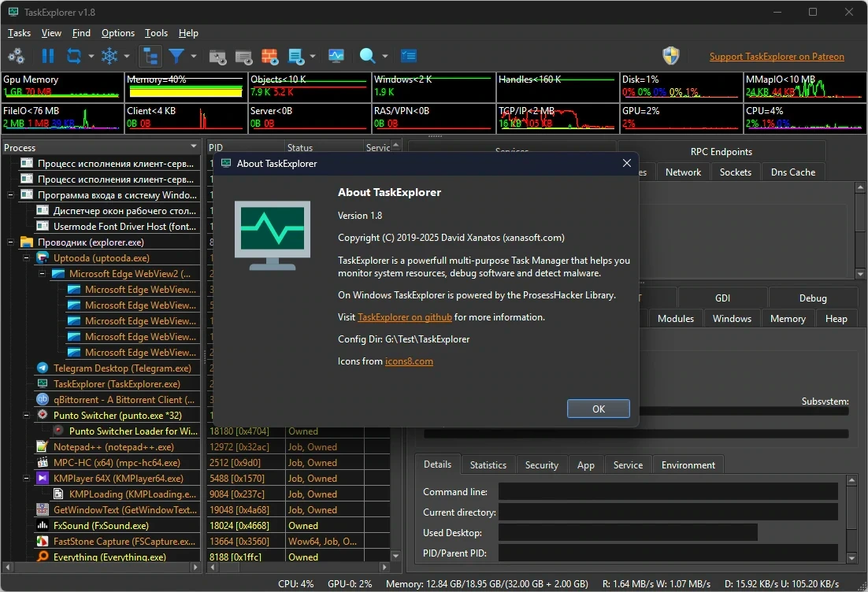
Task: Switch to the Statistics tab
Action: click(x=488, y=464)
